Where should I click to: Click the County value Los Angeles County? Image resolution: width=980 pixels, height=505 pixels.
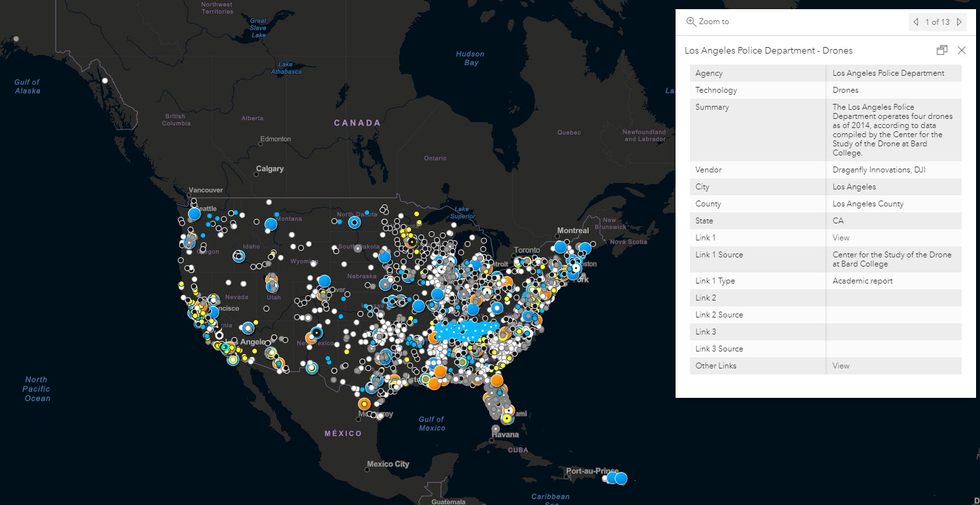(868, 204)
